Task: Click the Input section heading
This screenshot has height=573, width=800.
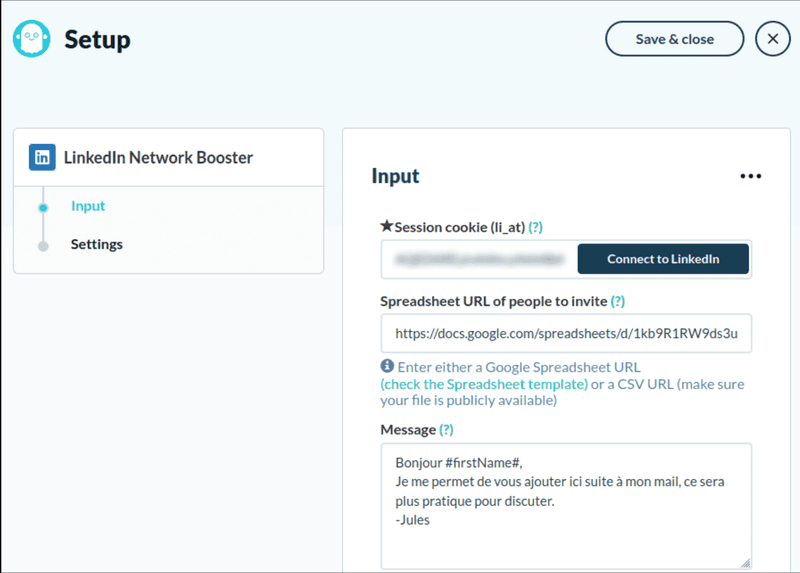Action: tap(395, 176)
